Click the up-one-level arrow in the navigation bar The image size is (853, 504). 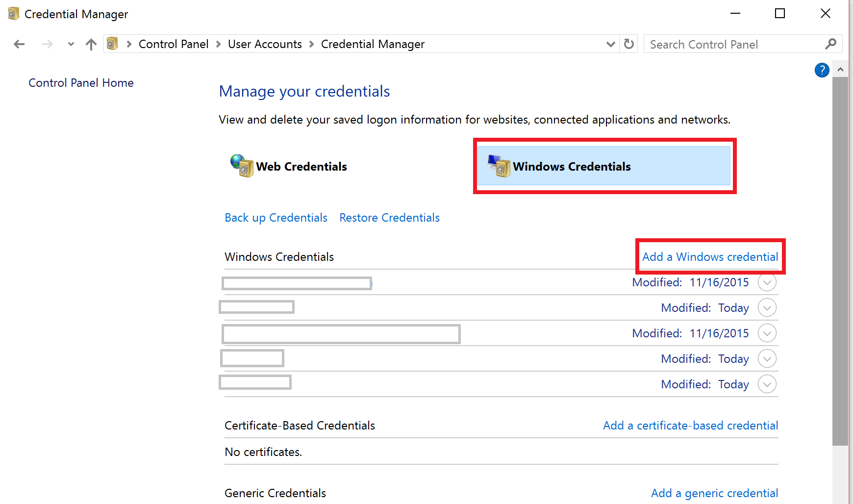[91, 44]
